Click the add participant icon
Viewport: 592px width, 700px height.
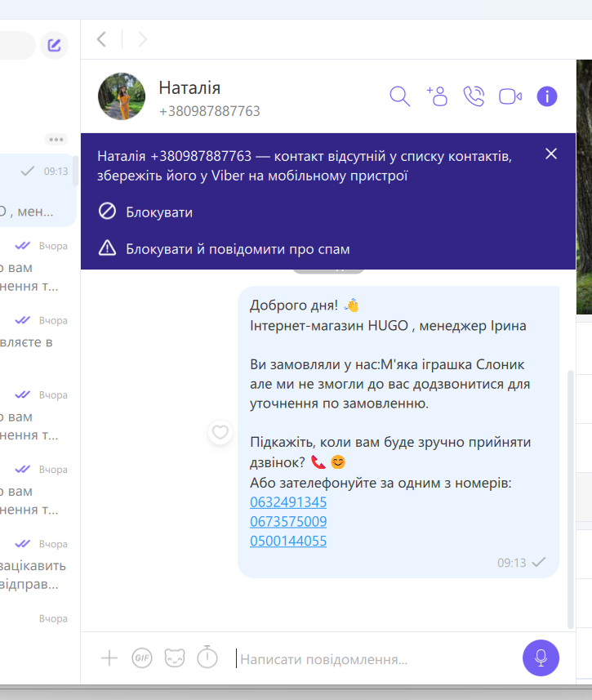(437, 96)
